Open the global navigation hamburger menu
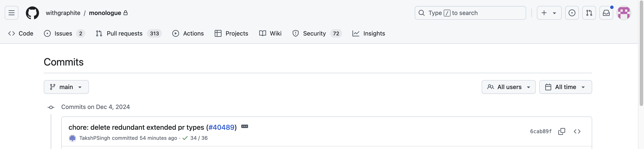The width and height of the screenshot is (644, 149). [x=11, y=13]
